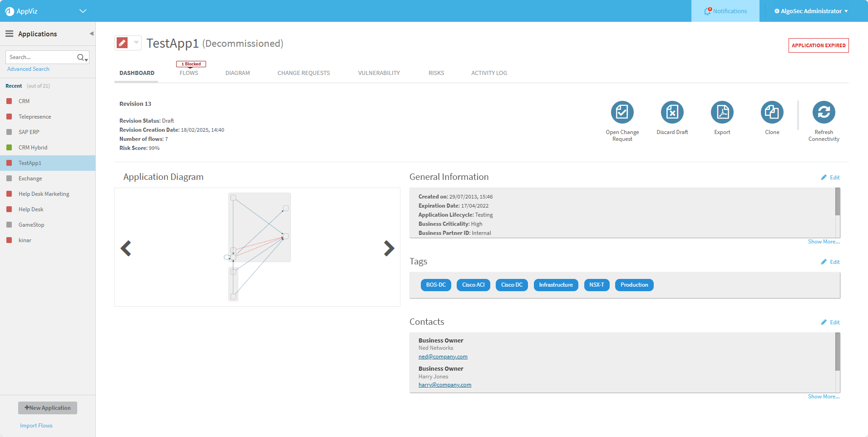Click the New Application button

[x=48, y=408]
